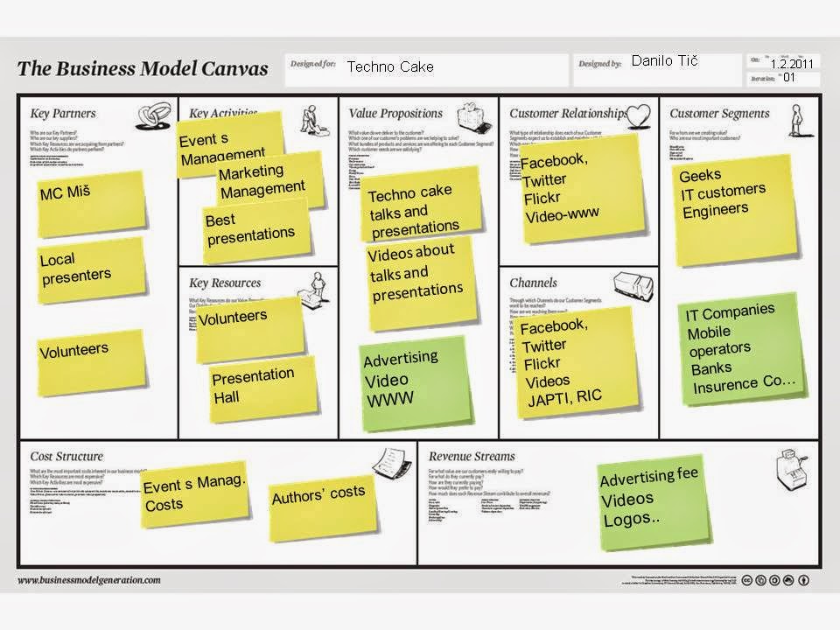Select the Videos about talks sticky note
840x630 pixels.
pos(422,283)
